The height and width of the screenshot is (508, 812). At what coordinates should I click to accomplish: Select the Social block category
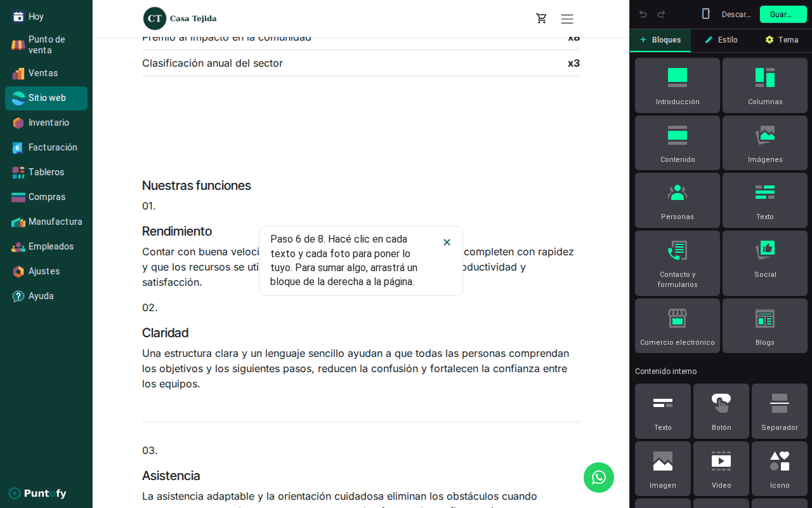click(765, 263)
